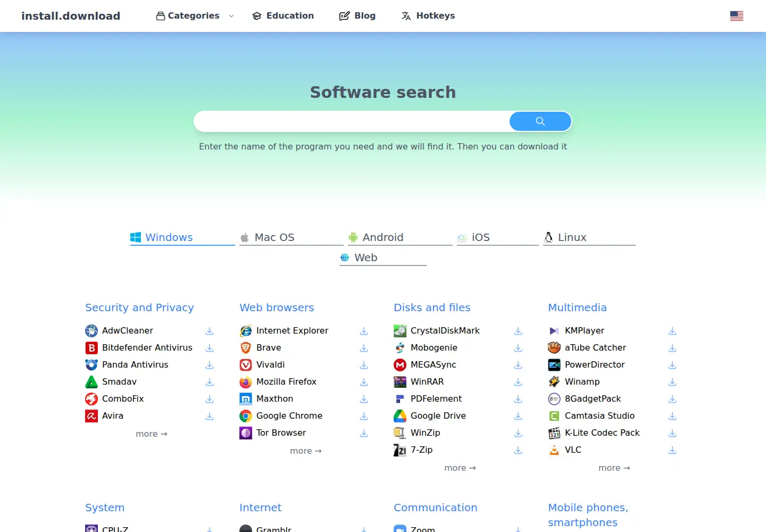Image resolution: width=766 pixels, height=532 pixels.
Task: Switch to the Web tab
Action: pyautogui.click(x=383, y=257)
